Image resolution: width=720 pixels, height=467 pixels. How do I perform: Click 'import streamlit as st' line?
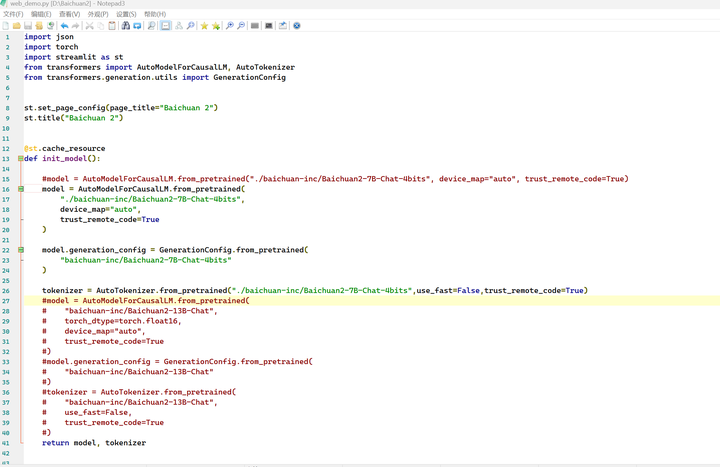pos(73,57)
